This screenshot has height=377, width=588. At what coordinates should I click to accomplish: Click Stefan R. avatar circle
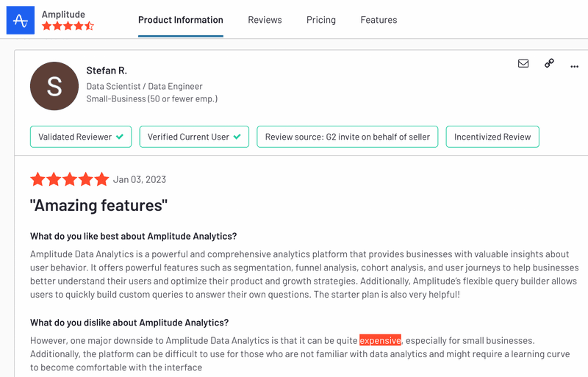pos(54,86)
